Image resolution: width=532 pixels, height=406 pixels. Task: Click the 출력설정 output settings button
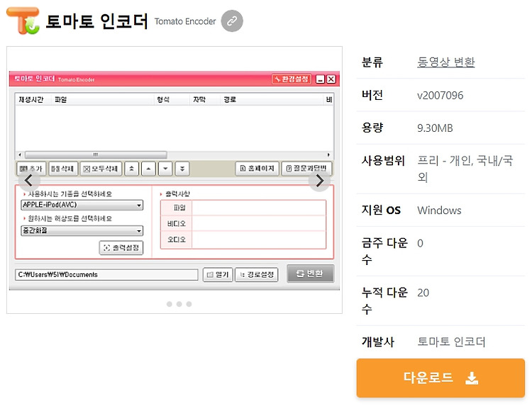[x=121, y=248]
